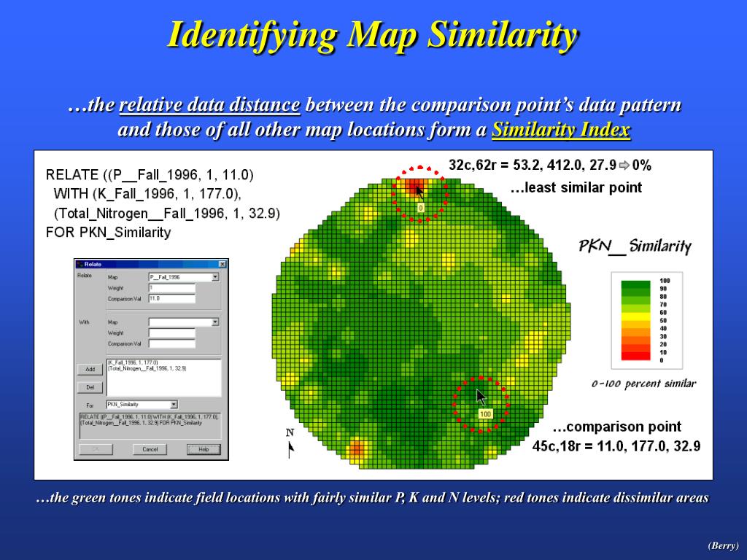Click the Del button

[x=90, y=387]
